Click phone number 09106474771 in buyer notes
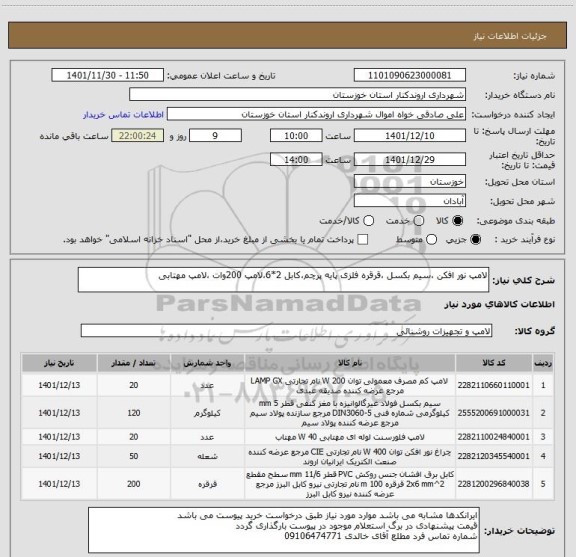Screen dimensions: 576x557 click(x=313, y=536)
